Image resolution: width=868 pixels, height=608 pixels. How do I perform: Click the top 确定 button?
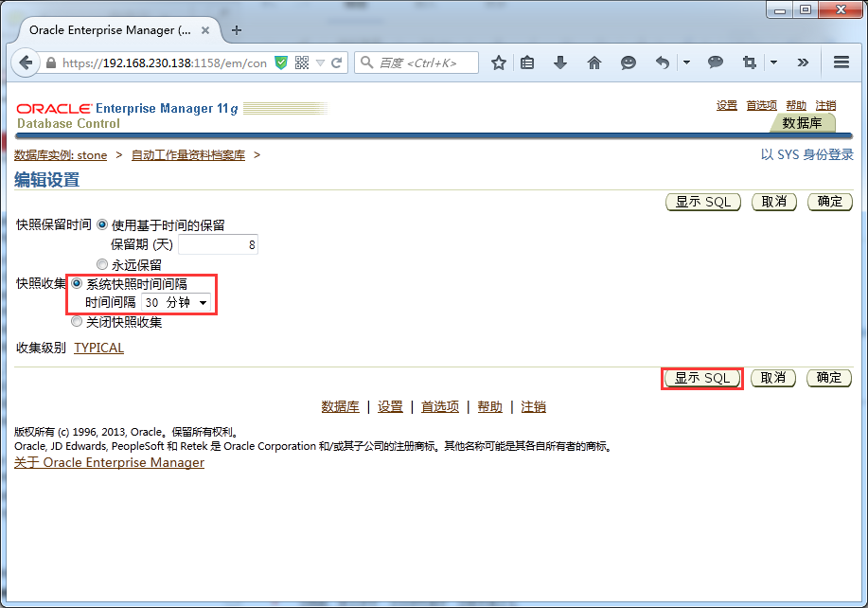[x=830, y=202]
